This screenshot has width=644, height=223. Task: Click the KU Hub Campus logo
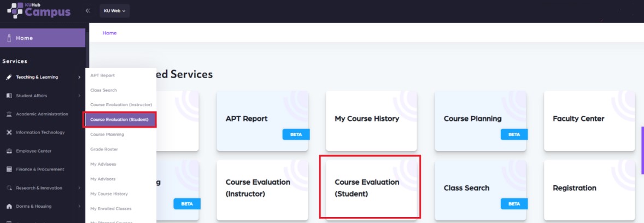click(x=39, y=10)
